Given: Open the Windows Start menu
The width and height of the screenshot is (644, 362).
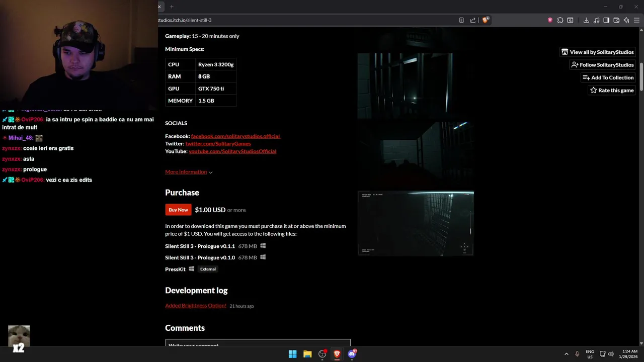Looking at the screenshot, I should 292,354.
